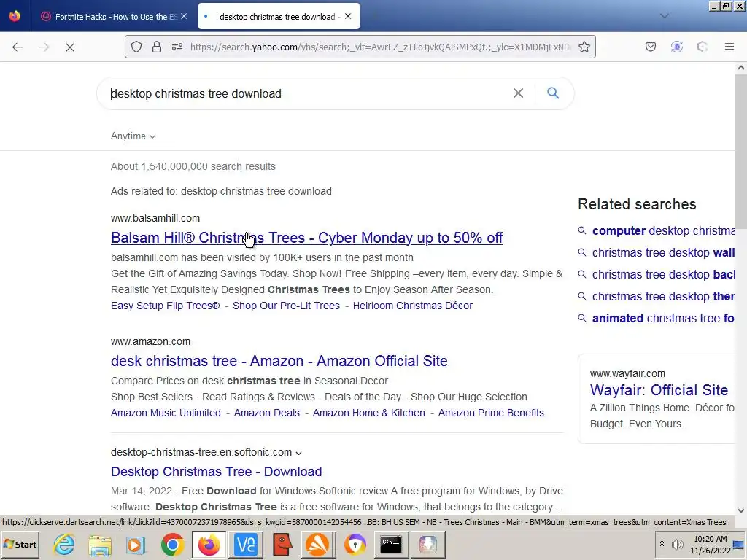Open the tracking protection shield icon
Viewport: 747px width, 560px height.
point(136,47)
